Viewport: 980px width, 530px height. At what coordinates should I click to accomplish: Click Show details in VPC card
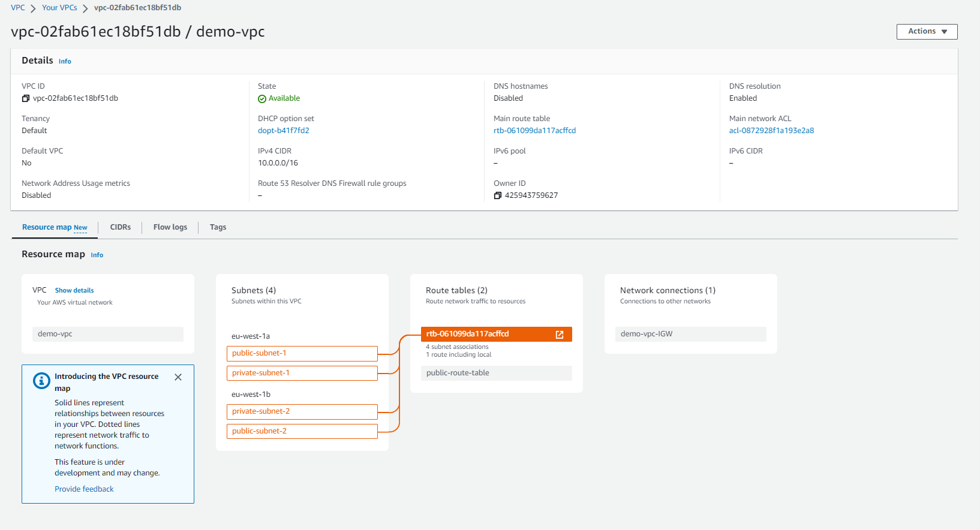74,290
